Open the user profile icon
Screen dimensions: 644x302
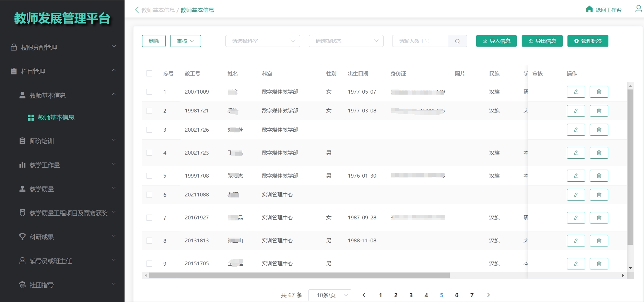pyautogui.click(x=639, y=9)
